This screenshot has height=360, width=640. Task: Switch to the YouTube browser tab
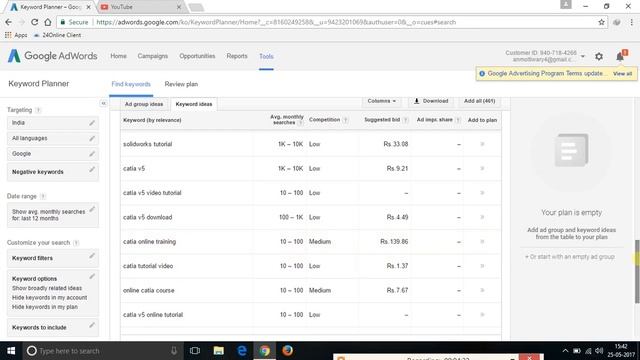(140, 7)
